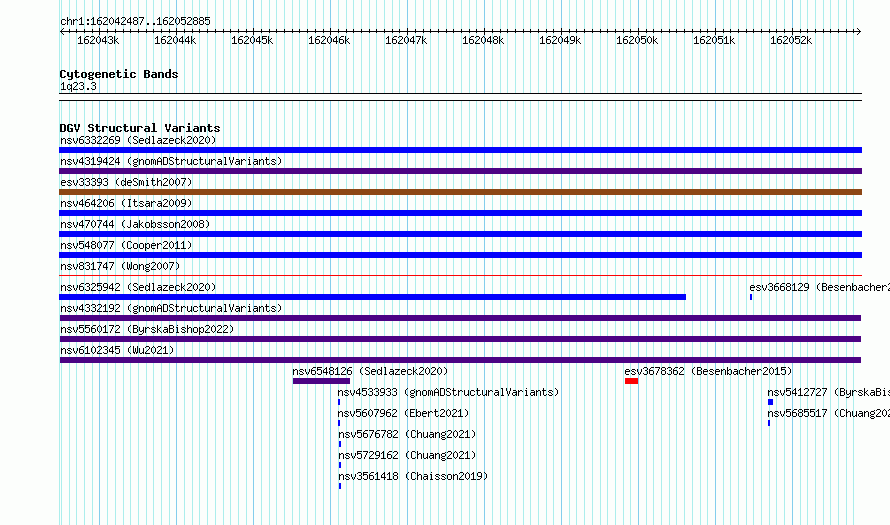Open nsv6102345 (Wu2021) label
890x525 pixels.
(x=117, y=350)
